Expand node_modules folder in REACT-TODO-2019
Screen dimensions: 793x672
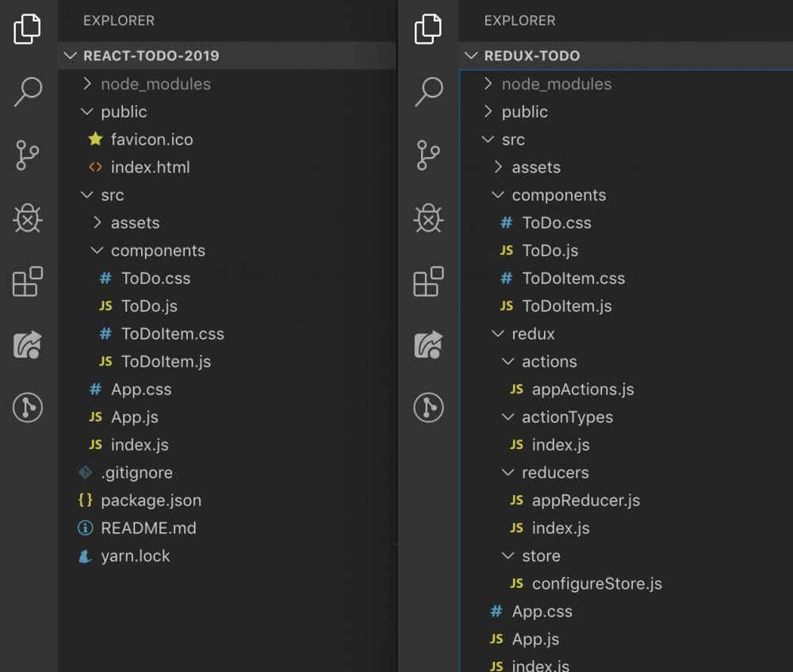coord(155,84)
